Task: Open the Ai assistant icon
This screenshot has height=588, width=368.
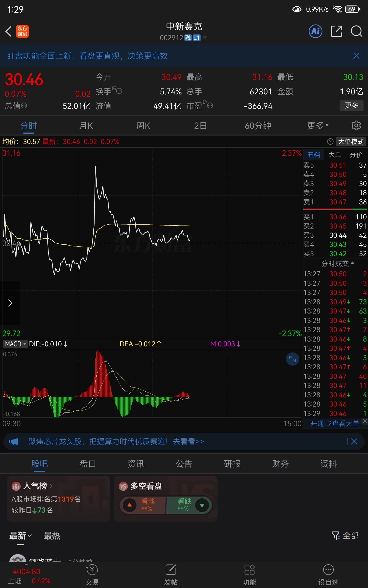Action: click(x=315, y=31)
